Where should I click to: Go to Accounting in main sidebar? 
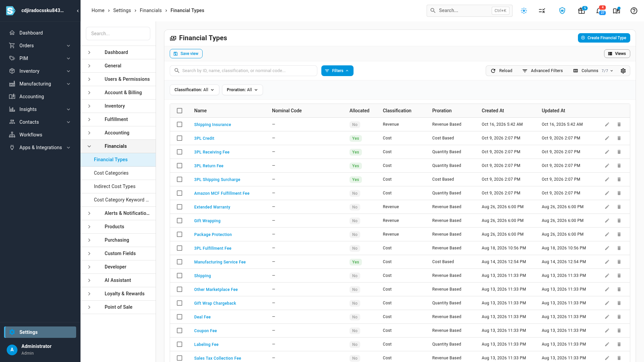point(40,97)
